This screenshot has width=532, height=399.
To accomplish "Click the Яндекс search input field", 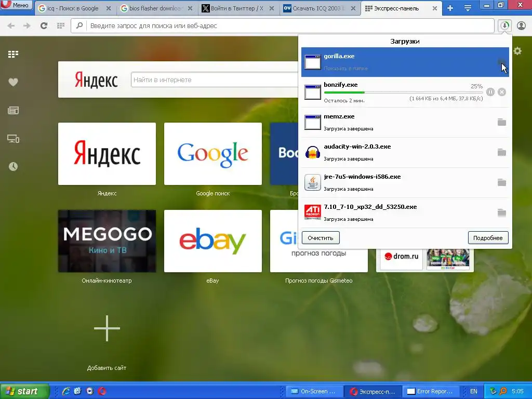I will click(x=215, y=79).
